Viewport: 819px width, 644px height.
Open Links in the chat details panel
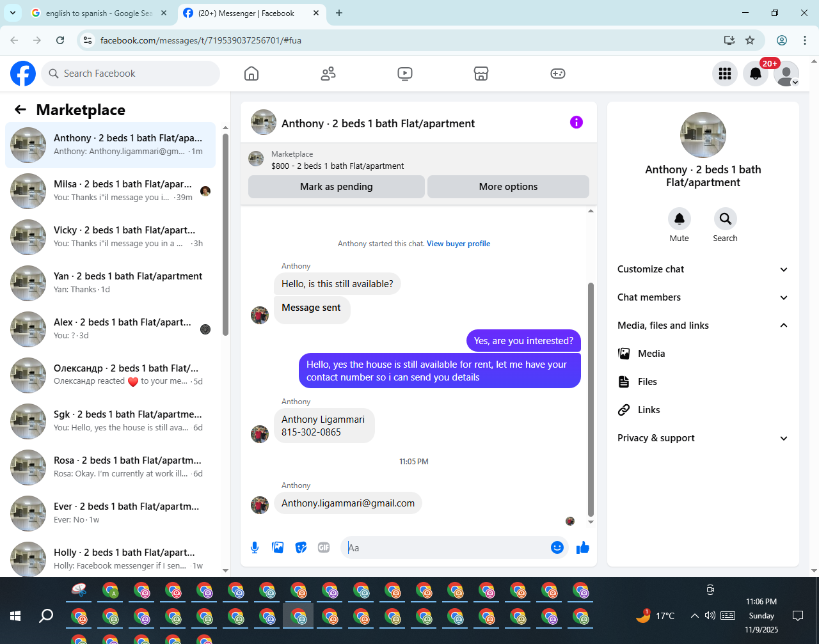703,410
